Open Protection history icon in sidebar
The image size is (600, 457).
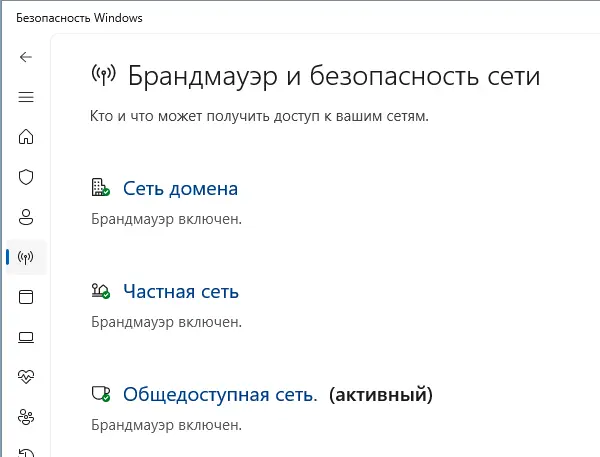26,451
